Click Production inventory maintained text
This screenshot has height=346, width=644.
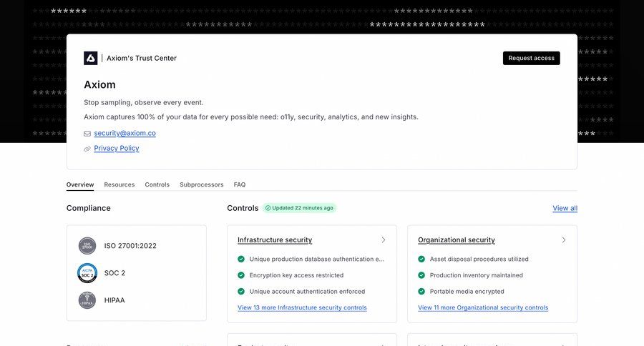click(x=477, y=275)
